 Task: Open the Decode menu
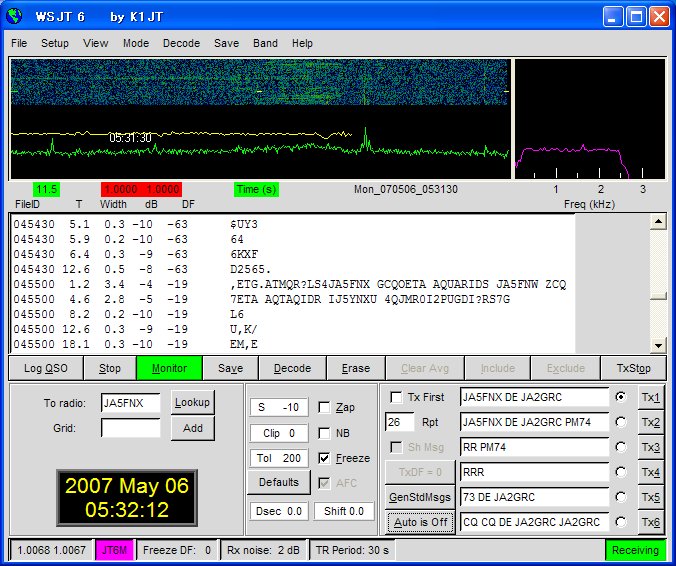[x=182, y=43]
